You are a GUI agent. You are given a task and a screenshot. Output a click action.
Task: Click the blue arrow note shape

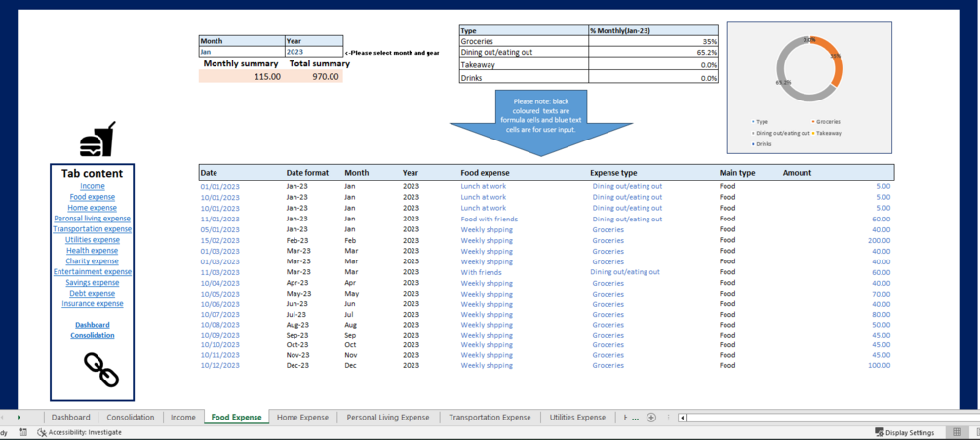point(540,123)
